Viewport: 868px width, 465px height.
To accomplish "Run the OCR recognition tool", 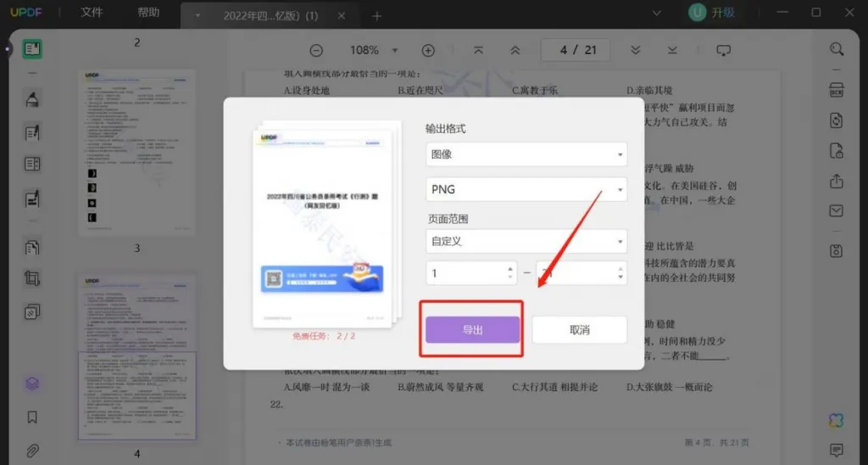I will (837, 90).
